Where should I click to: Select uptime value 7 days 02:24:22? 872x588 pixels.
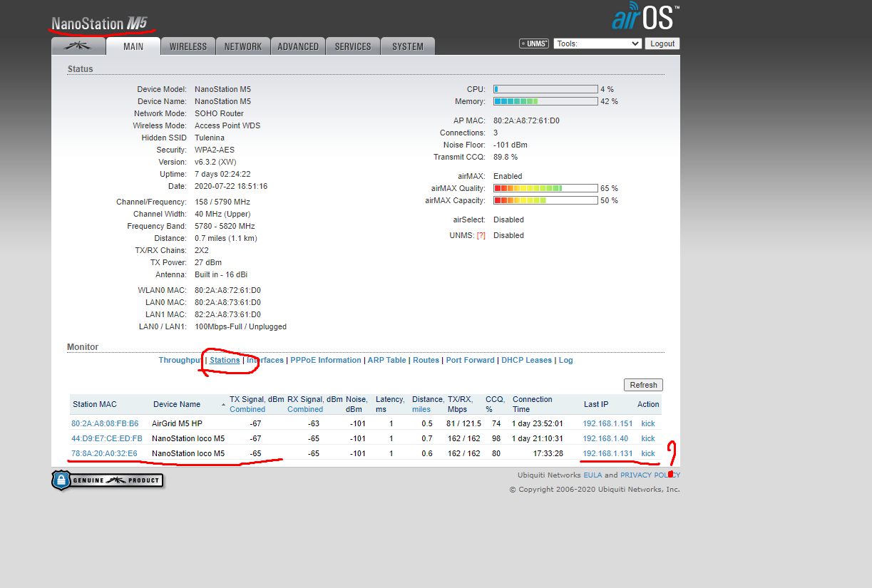click(x=222, y=174)
